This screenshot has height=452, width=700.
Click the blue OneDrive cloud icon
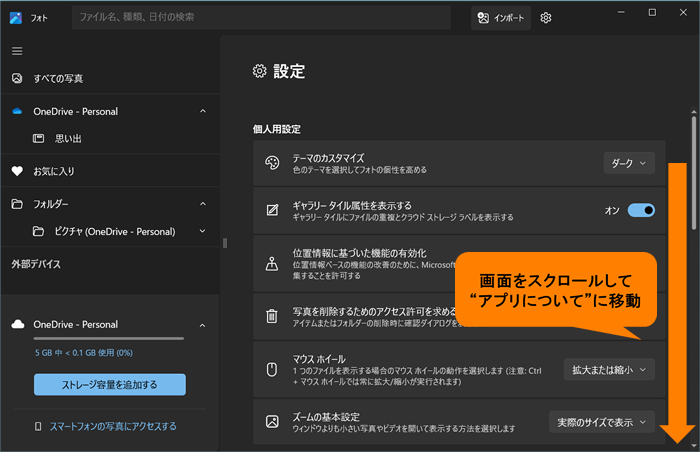pyautogui.click(x=17, y=111)
